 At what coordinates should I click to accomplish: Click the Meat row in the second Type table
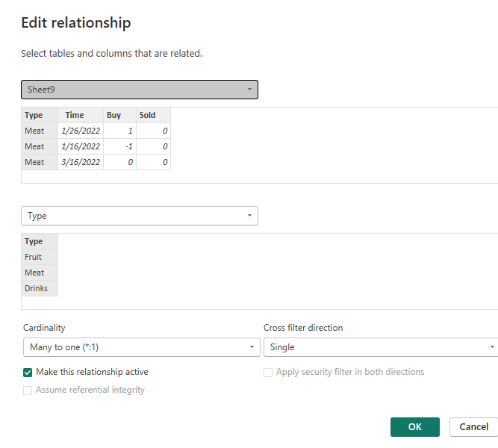40,273
